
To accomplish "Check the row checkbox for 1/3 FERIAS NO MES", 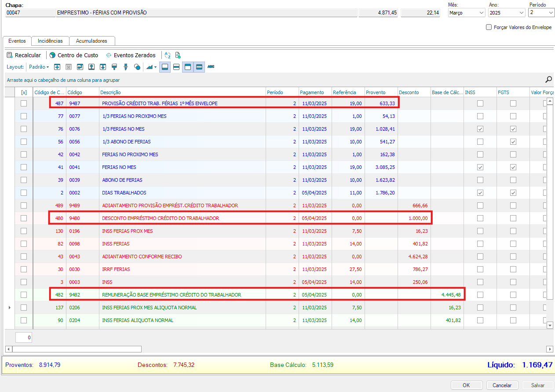I will click(x=24, y=129).
